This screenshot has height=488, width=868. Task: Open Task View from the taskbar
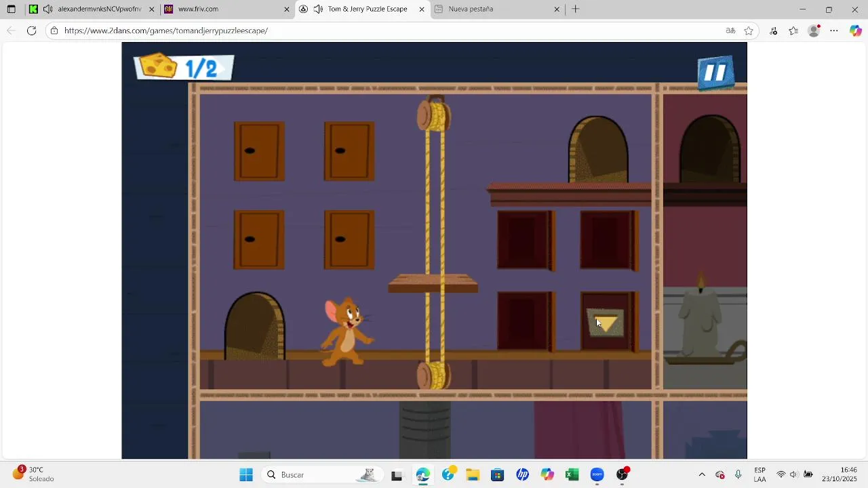[x=397, y=474]
